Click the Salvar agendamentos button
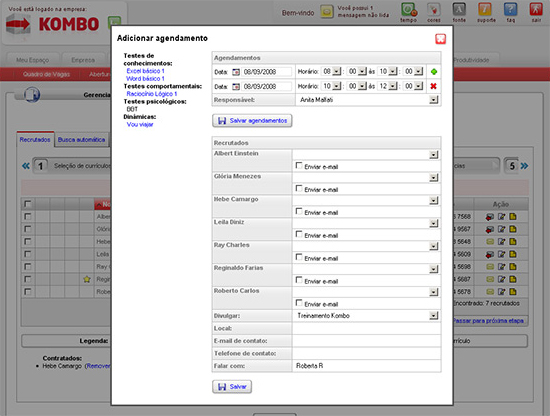Screen dimensions: 550x416 pyautogui.click(x=252, y=121)
